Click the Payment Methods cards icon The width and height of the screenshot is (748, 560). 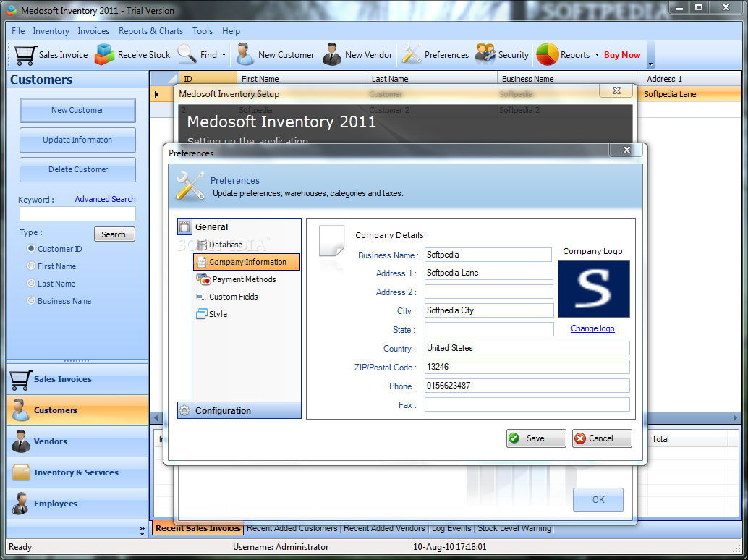(203, 279)
